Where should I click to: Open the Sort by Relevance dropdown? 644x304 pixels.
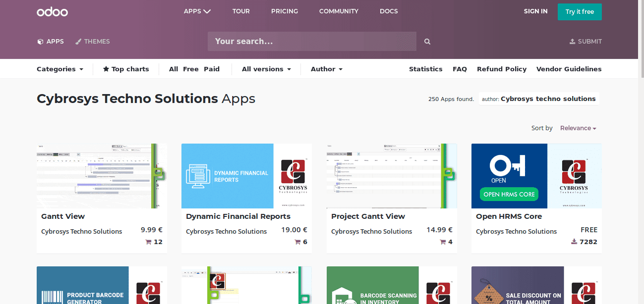click(578, 128)
